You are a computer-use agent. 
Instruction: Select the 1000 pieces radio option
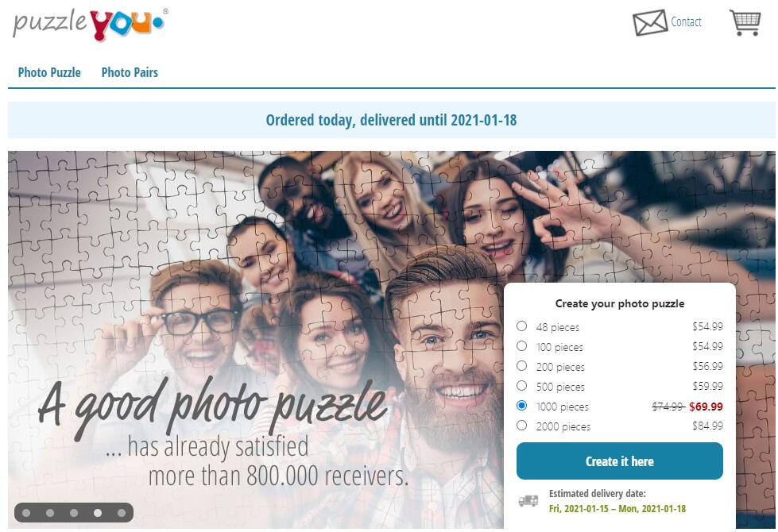(521, 405)
